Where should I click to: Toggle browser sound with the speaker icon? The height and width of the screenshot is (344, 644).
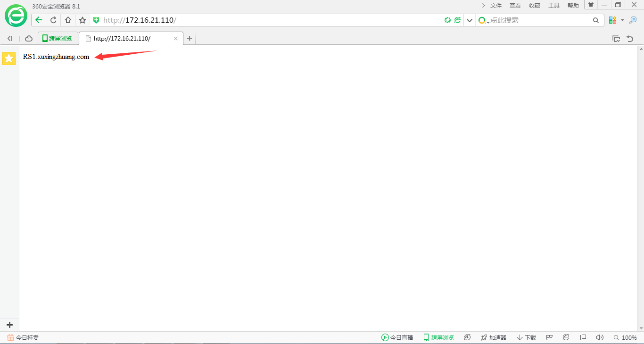[x=600, y=337]
